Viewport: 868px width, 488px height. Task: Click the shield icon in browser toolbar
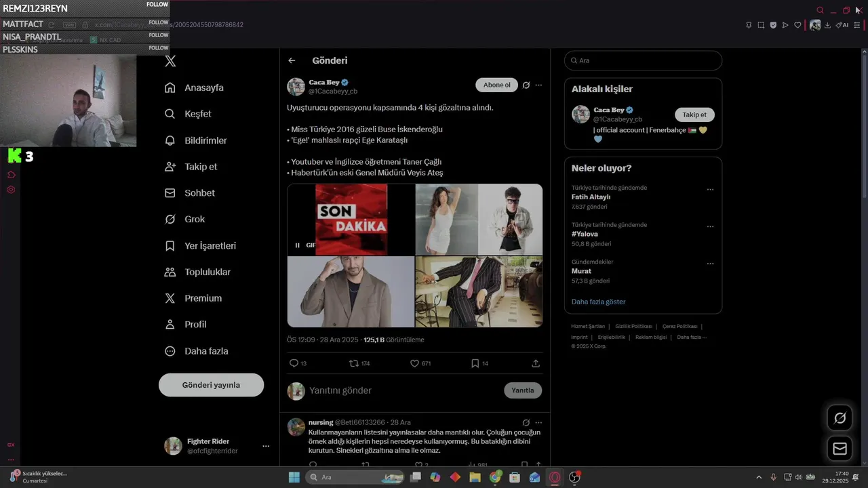pos(773,25)
